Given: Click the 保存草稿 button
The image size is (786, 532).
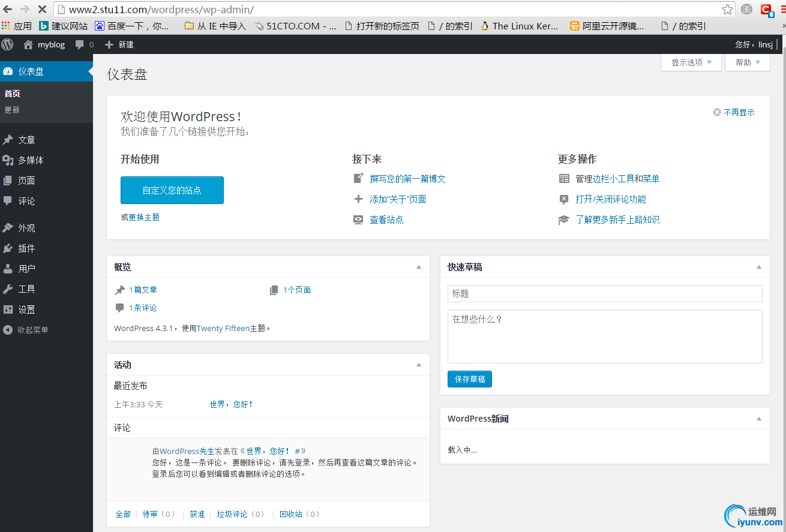Looking at the screenshot, I should tap(470, 379).
